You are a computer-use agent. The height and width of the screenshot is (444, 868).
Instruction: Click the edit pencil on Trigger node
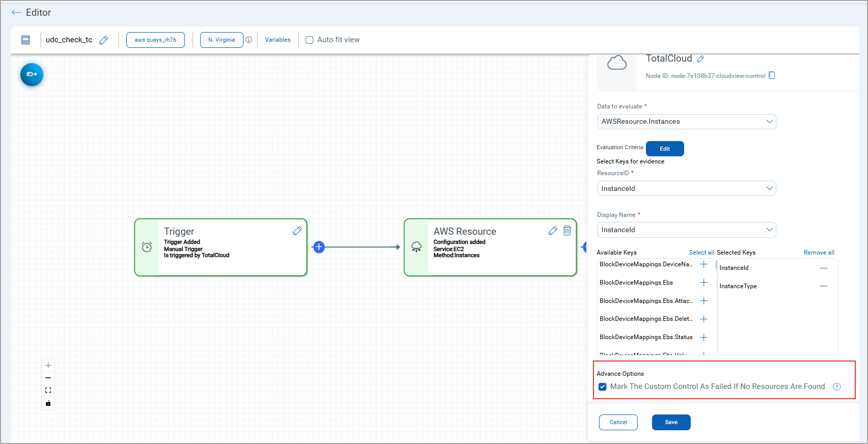point(297,231)
